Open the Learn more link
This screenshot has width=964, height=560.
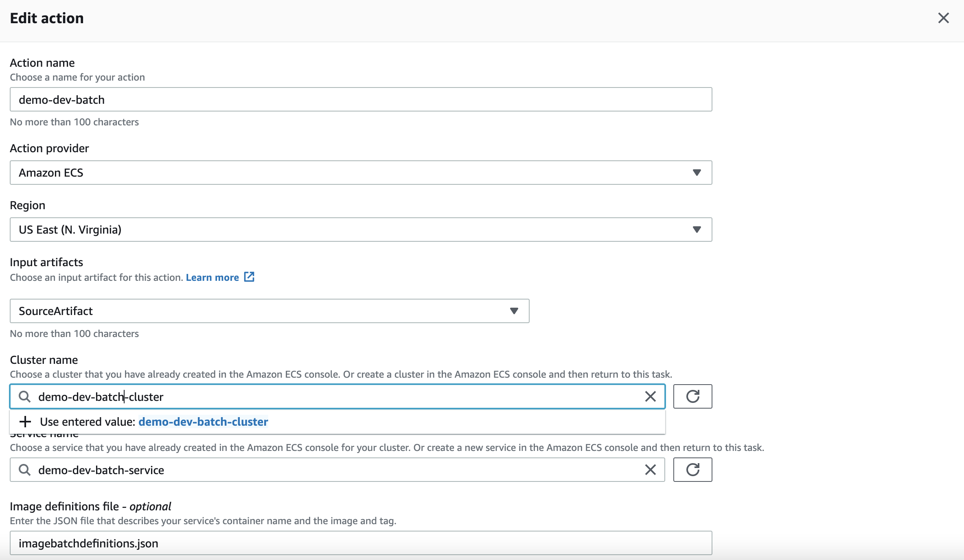[x=213, y=278]
